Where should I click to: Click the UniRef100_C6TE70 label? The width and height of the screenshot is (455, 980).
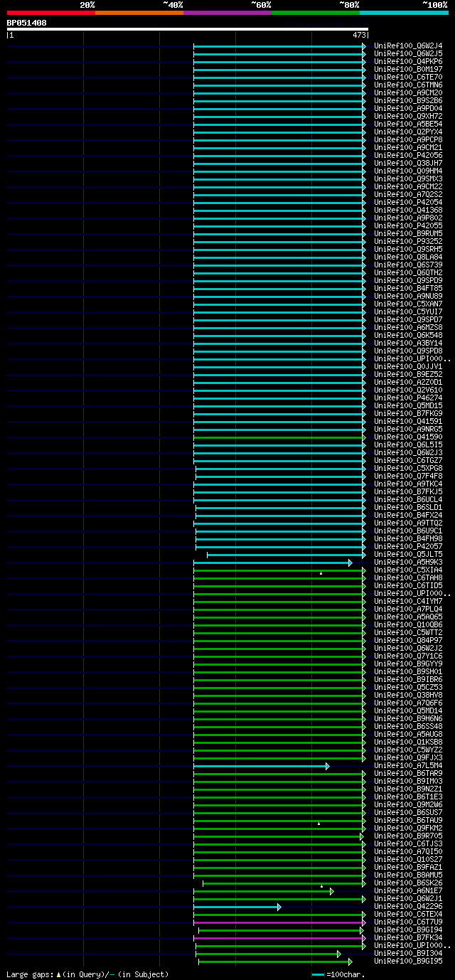(408, 77)
